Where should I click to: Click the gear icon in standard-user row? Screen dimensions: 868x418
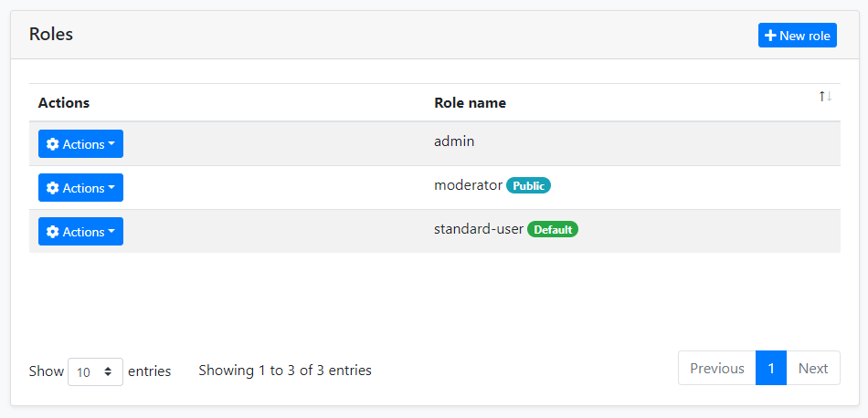[x=53, y=232]
